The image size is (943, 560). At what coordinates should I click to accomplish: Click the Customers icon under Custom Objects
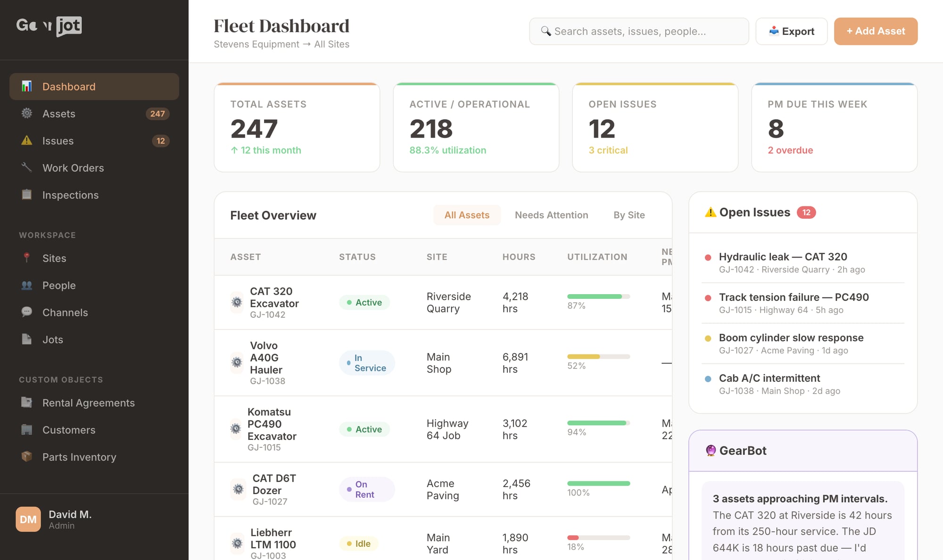point(27,429)
